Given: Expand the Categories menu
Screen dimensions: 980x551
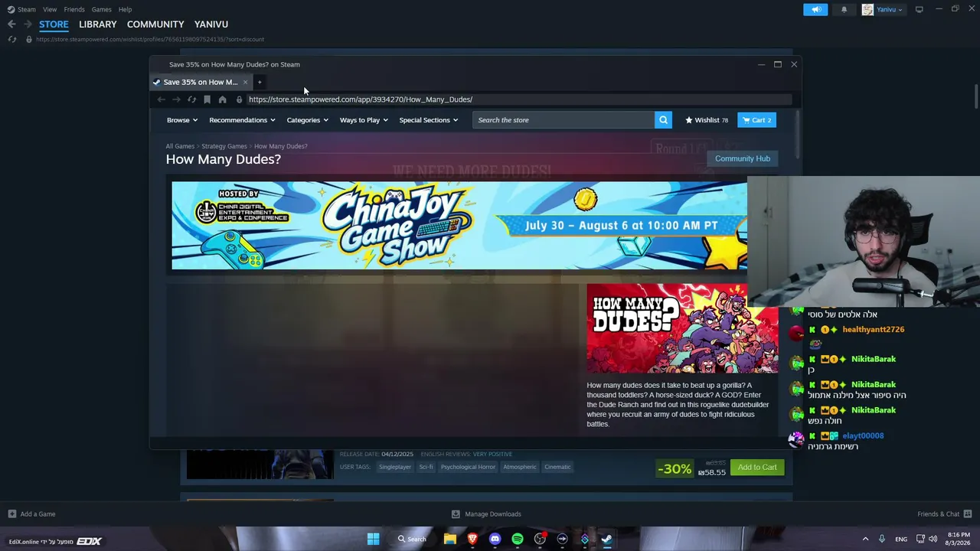Looking at the screenshot, I should [308, 120].
